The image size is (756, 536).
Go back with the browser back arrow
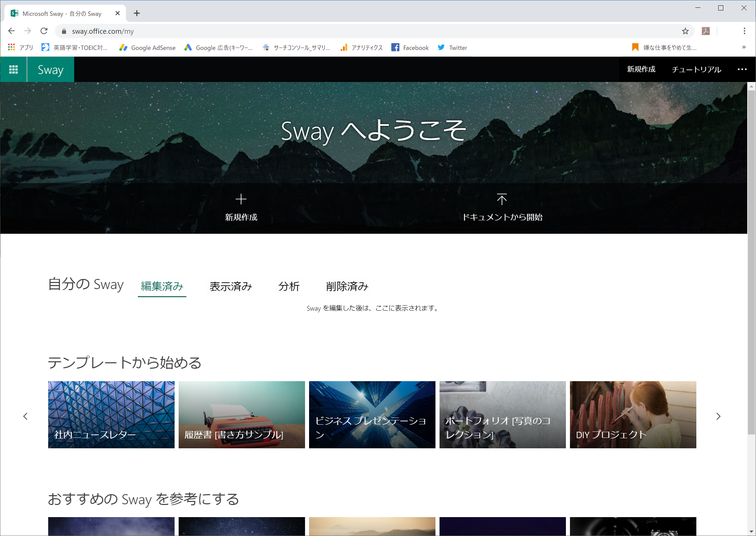coord(11,31)
